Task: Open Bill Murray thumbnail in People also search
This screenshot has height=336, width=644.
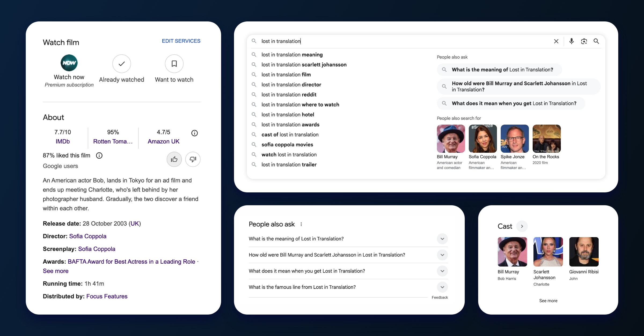Action: click(451, 139)
